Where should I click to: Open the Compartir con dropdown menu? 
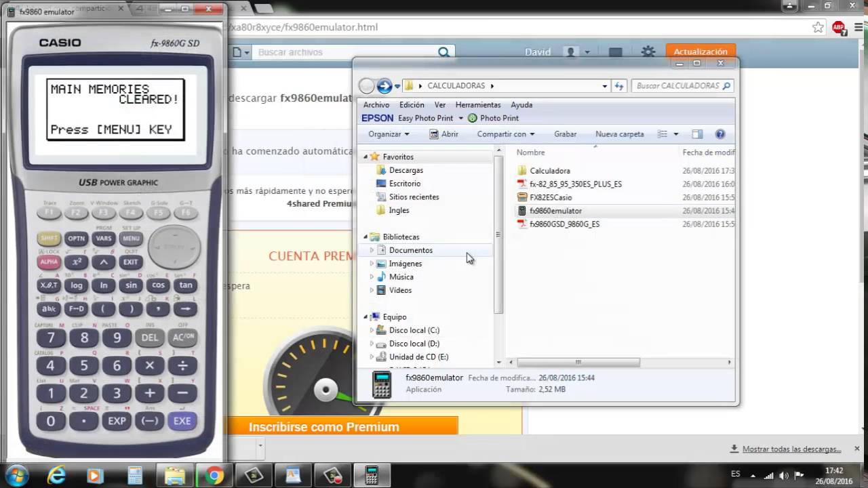coord(506,134)
